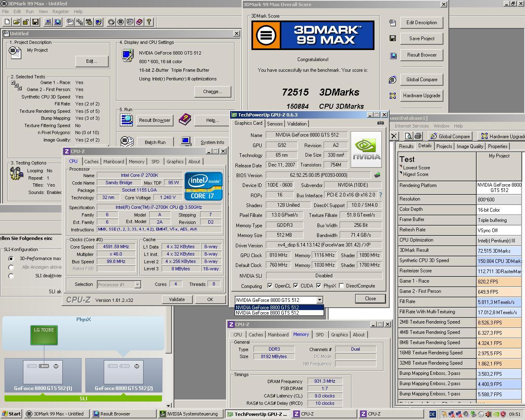This screenshot has width=525, height=420.
Task: Click the LG 702BE monitor box
Action: pyautogui.click(x=44, y=335)
